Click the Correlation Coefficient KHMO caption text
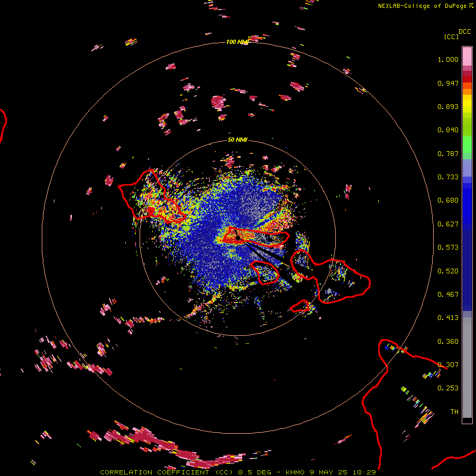The height and width of the screenshot is (476, 476). 238,472
